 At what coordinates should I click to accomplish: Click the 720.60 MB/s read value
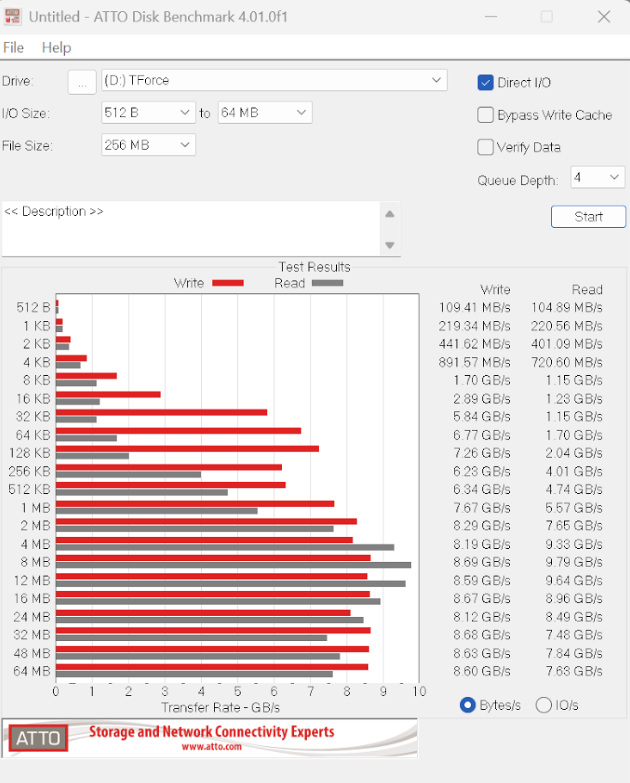[567, 362]
